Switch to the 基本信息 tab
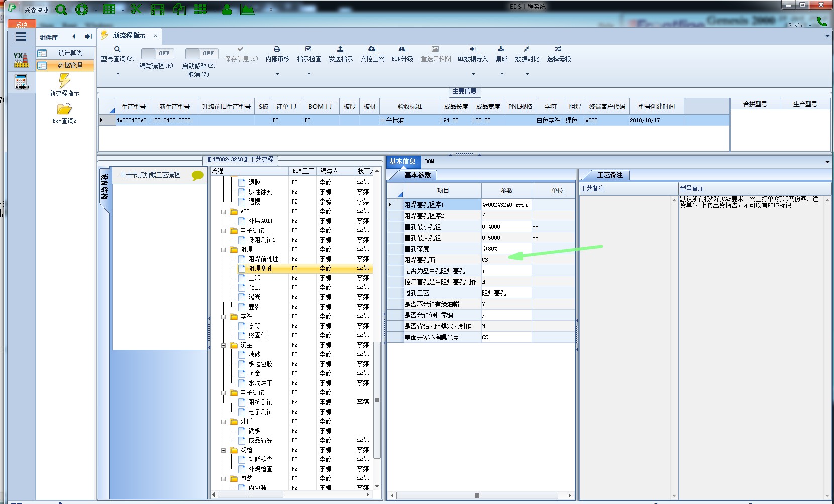834x504 pixels. click(402, 161)
